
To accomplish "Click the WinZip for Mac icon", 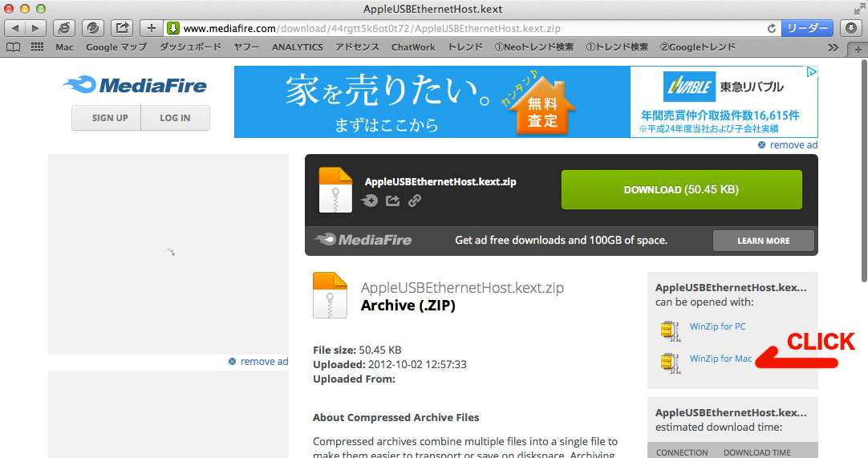I will 671,363.
